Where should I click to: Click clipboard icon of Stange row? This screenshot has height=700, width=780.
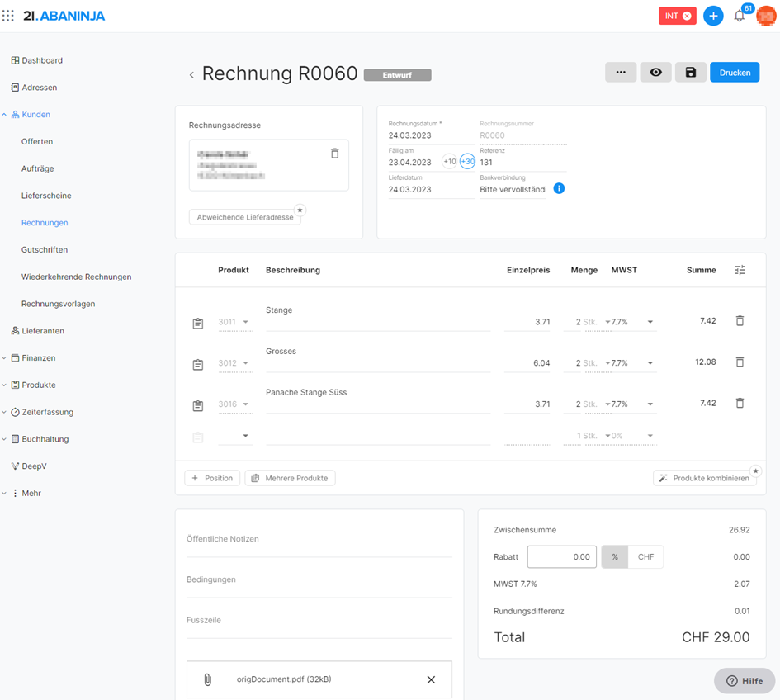198,324
